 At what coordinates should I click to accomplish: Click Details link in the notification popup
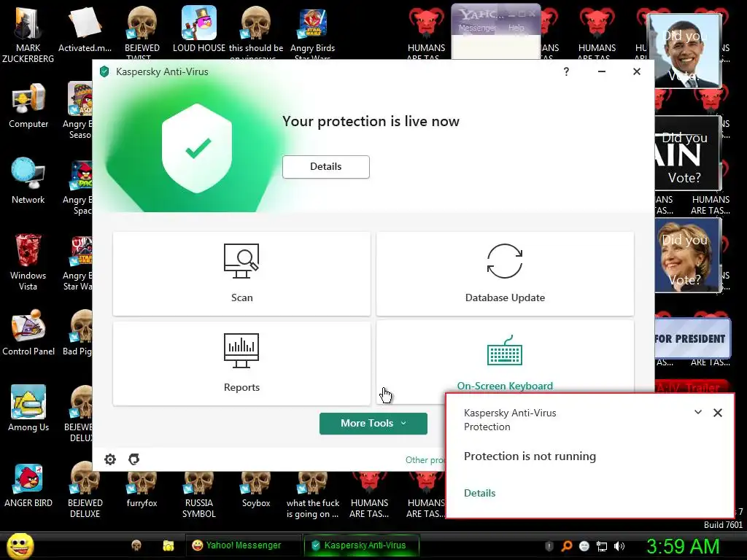479,493
